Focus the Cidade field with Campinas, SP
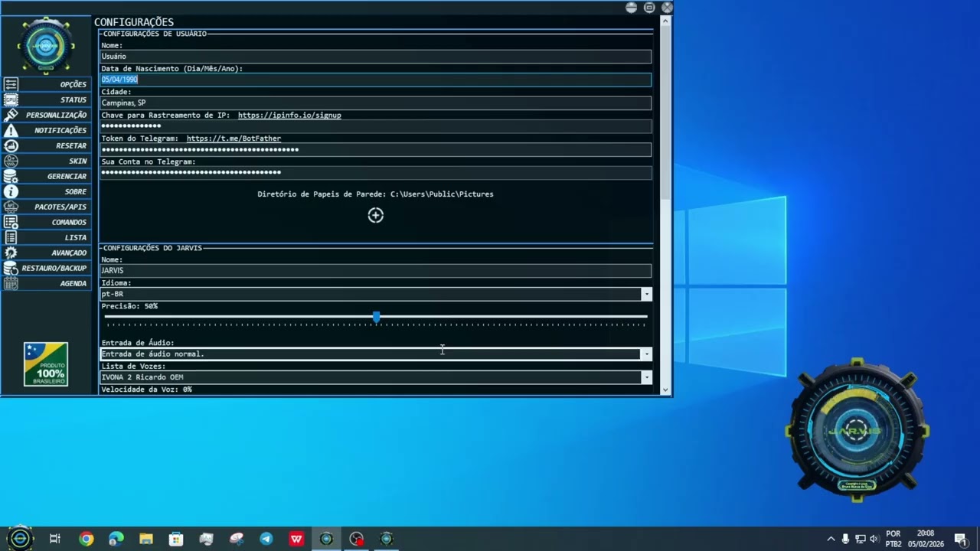 (x=376, y=103)
